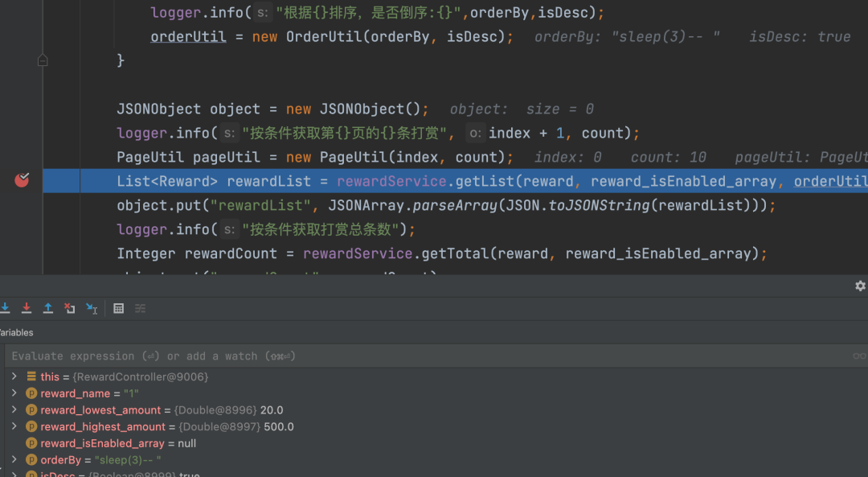The height and width of the screenshot is (477, 868).
Task: Expand the 'this' RewardController variable
Action: (14, 376)
